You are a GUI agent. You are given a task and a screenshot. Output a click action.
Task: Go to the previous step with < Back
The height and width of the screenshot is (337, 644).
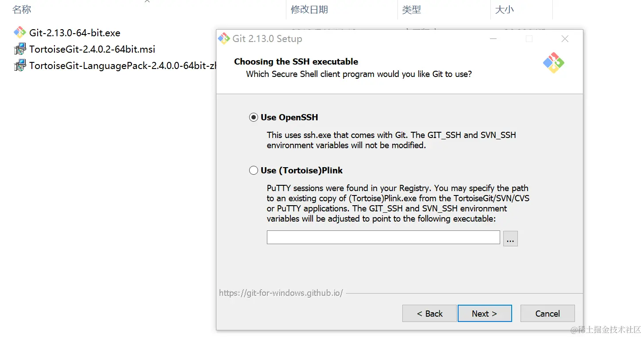point(429,314)
